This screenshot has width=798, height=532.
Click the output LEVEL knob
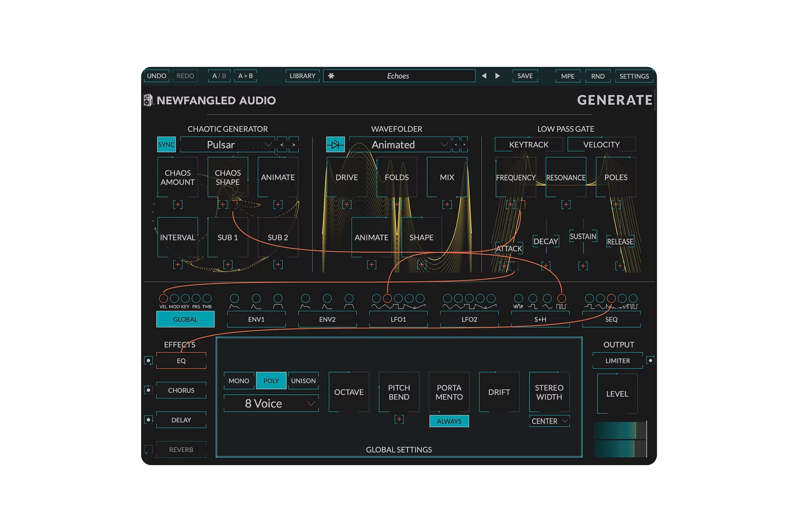[x=617, y=394]
